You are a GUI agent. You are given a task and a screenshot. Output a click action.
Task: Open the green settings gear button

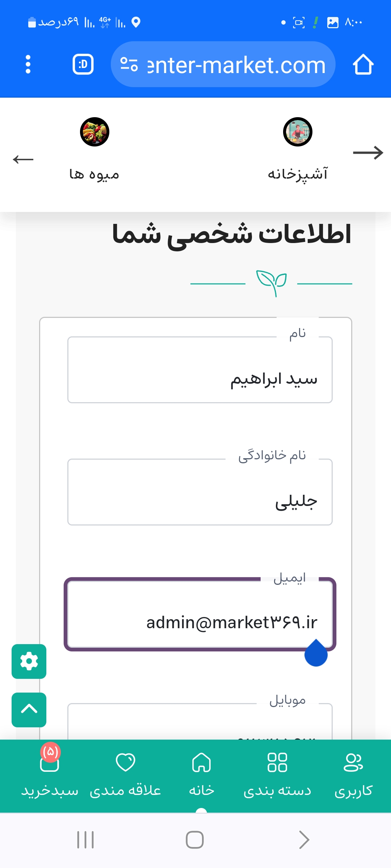tap(29, 661)
